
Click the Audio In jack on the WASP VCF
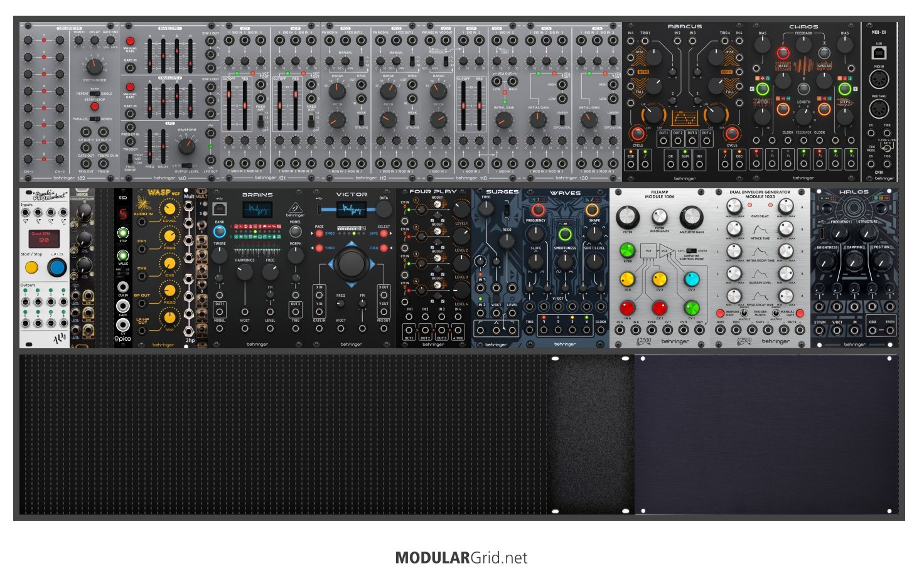[x=142, y=223]
